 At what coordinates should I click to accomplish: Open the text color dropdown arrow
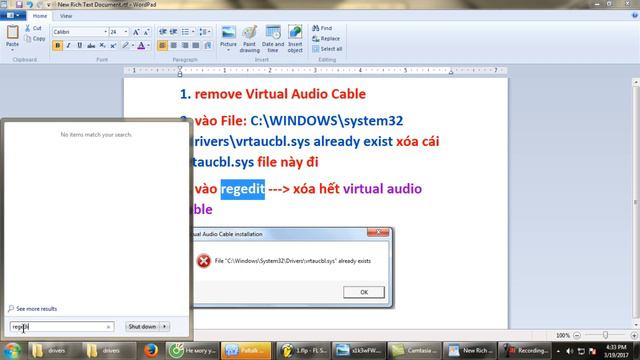tap(149, 45)
